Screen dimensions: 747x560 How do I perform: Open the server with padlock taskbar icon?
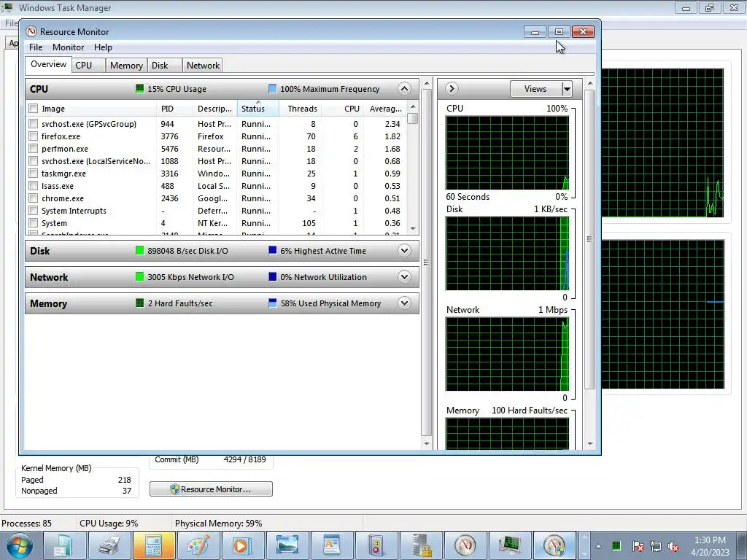(421, 545)
